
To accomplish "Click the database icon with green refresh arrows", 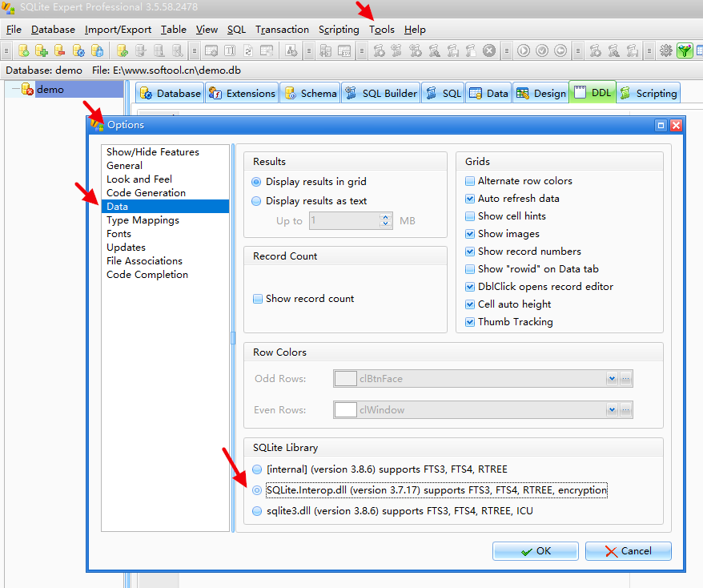I will [x=122, y=50].
